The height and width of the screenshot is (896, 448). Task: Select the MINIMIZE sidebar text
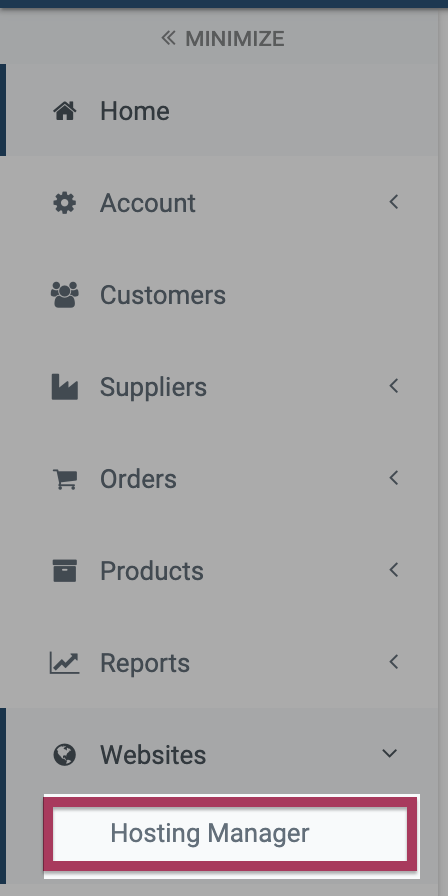(235, 39)
